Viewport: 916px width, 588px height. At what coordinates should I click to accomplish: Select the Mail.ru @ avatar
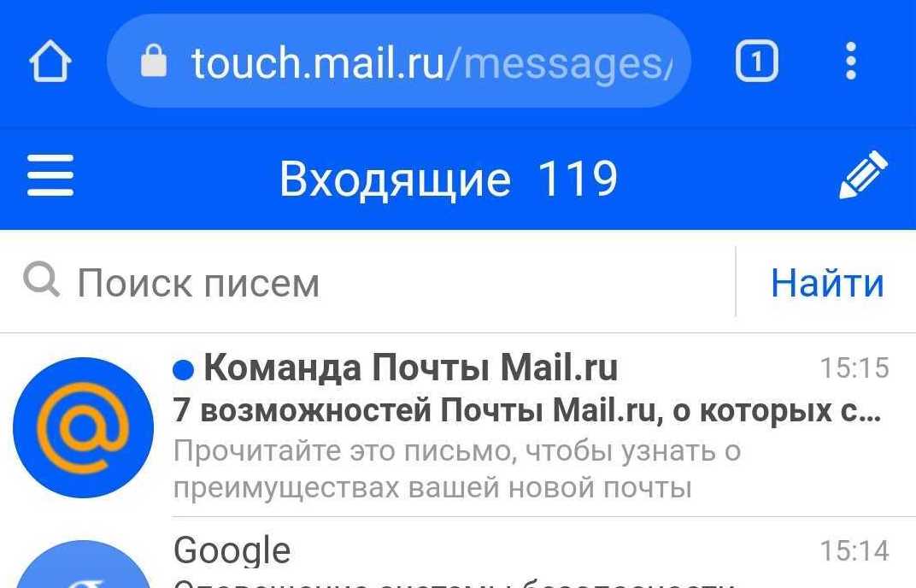83,427
